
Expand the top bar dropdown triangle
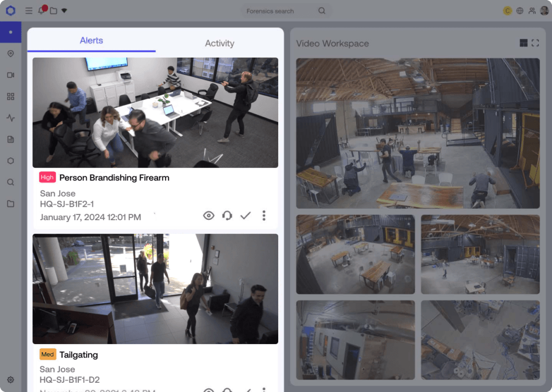click(64, 11)
